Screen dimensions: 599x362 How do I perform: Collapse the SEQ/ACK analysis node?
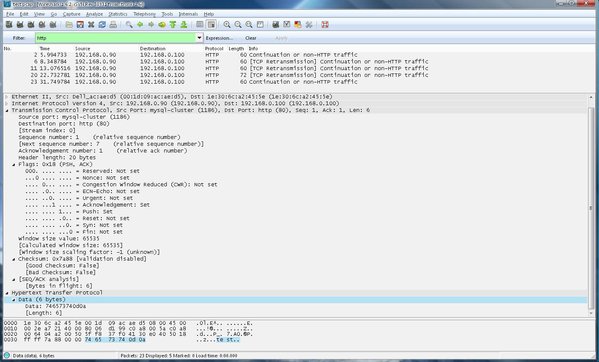(14, 279)
